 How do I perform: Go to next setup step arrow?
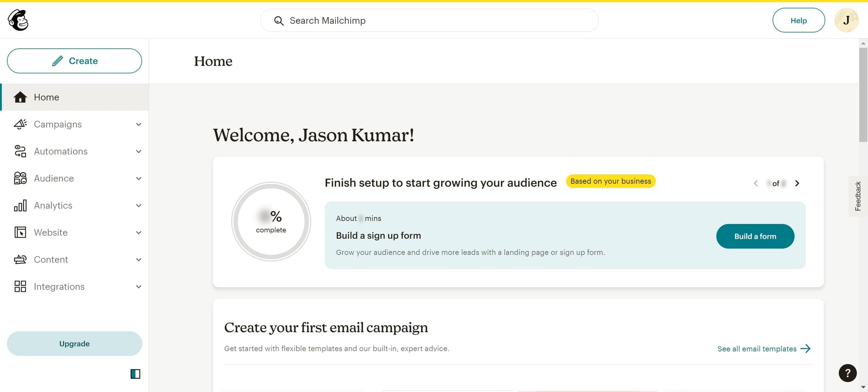tap(797, 183)
